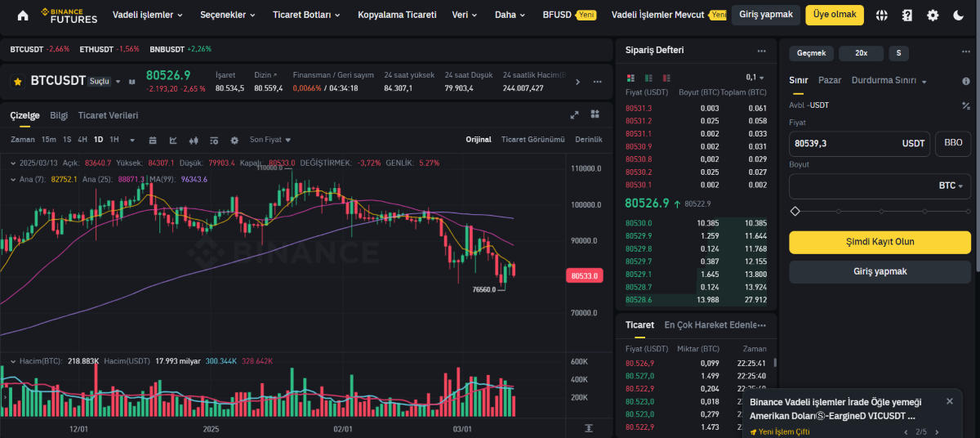980x438 pixels.
Task: Select the 4H chart interval
Action: coord(82,140)
